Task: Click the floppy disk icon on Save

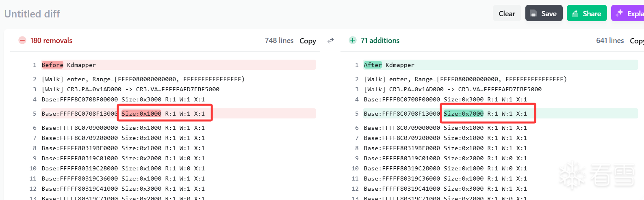Action: [x=533, y=14]
